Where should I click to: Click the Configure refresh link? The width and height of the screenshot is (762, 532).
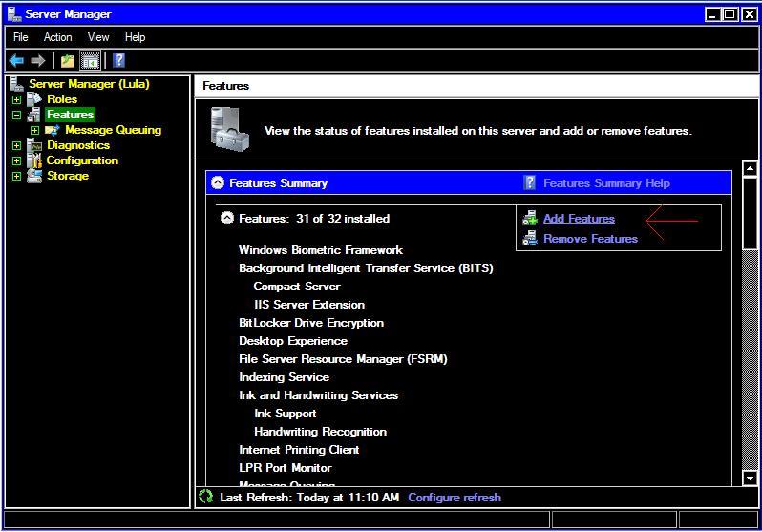coord(455,497)
